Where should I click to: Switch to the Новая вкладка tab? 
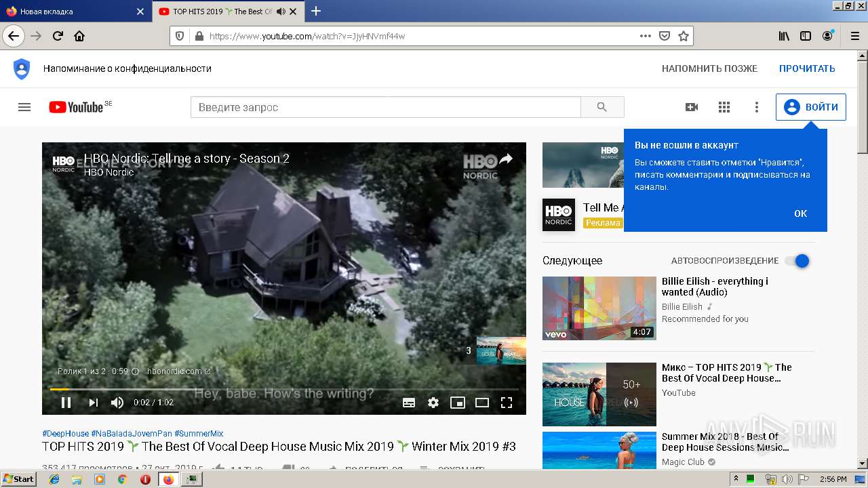click(x=75, y=12)
